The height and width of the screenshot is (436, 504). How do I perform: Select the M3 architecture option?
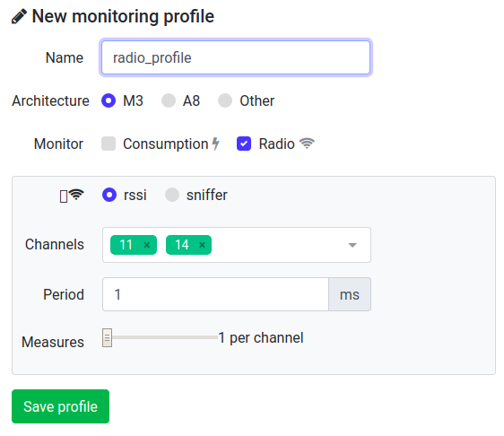(109, 100)
